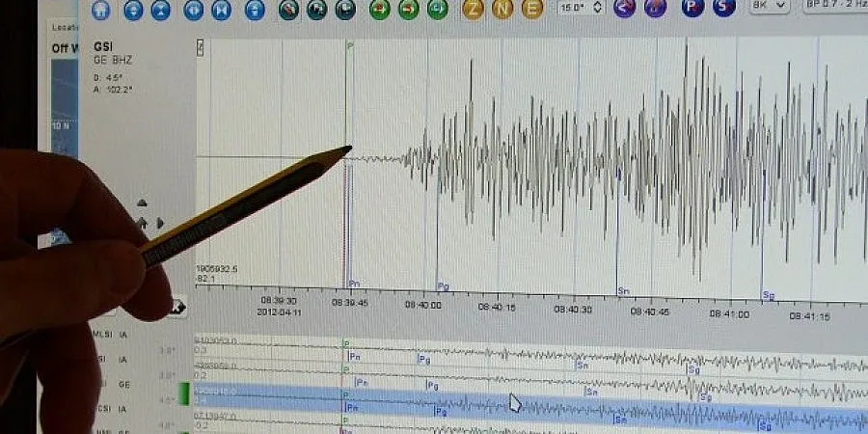This screenshot has width=868, height=434.
Task: Click the Pg marker on main waveform
Action: tap(442, 285)
